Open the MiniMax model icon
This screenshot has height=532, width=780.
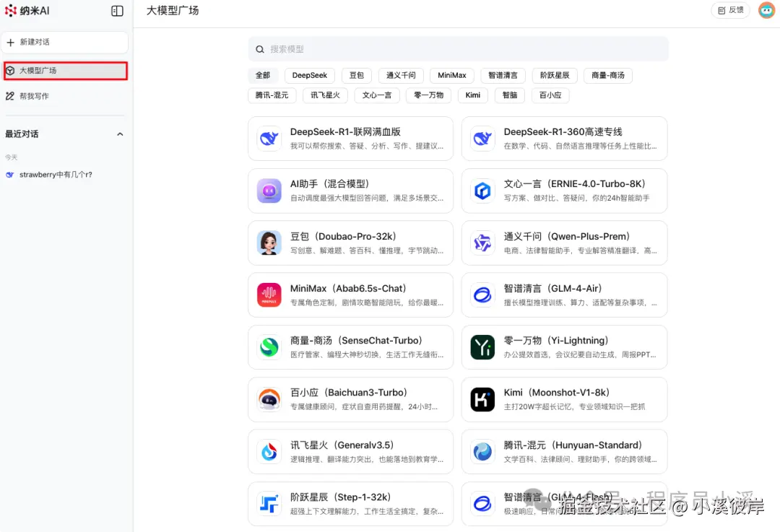[x=268, y=295]
